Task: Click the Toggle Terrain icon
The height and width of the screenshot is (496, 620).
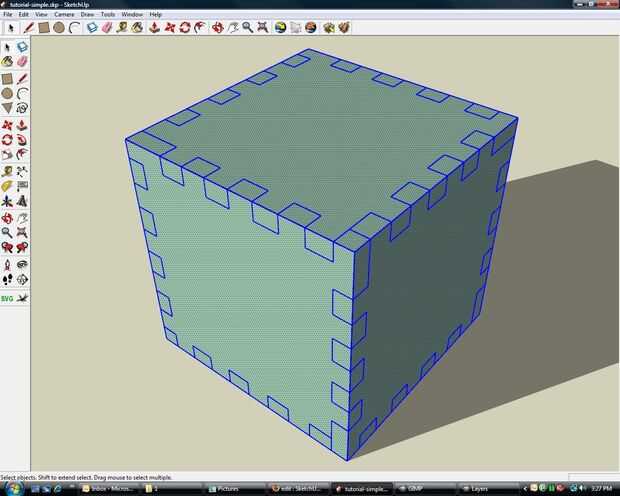Action: tap(296, 28)
